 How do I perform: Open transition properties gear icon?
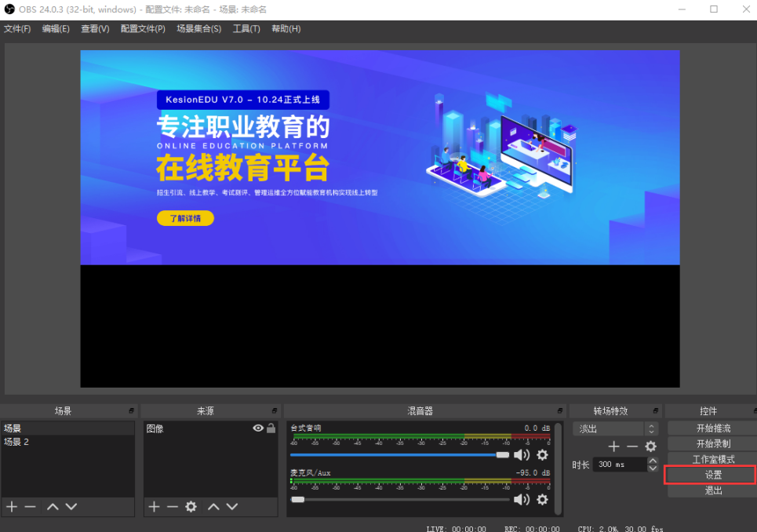click(x=650, y=446)
